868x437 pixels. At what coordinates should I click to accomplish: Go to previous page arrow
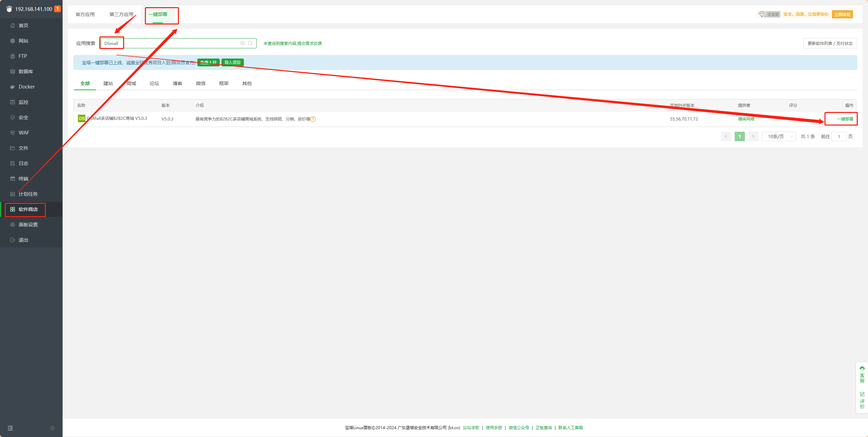[726, 136]
